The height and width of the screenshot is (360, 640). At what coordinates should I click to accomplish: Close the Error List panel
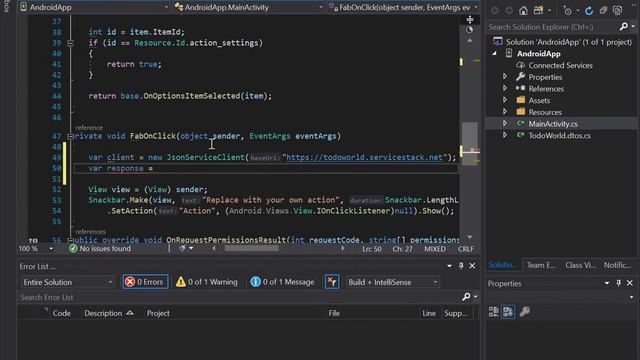[x=472, y=266]
